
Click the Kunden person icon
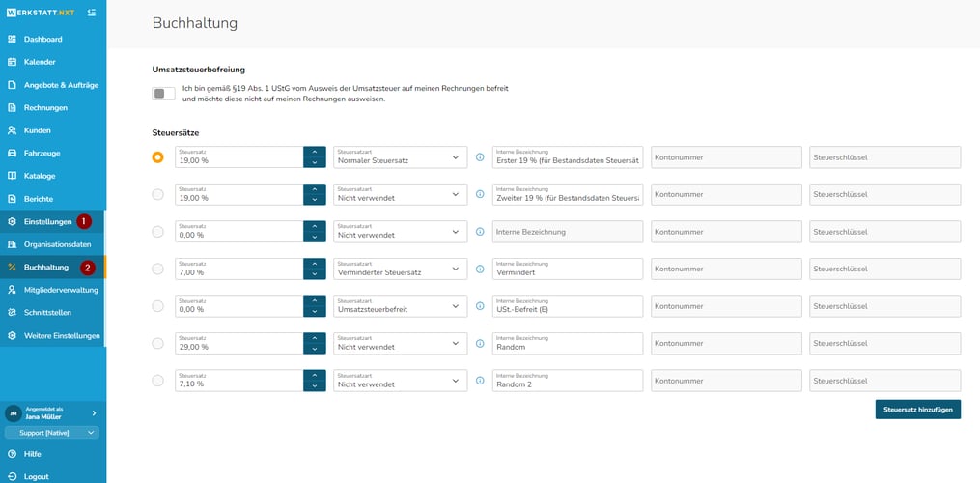click(x=12, y=130)
